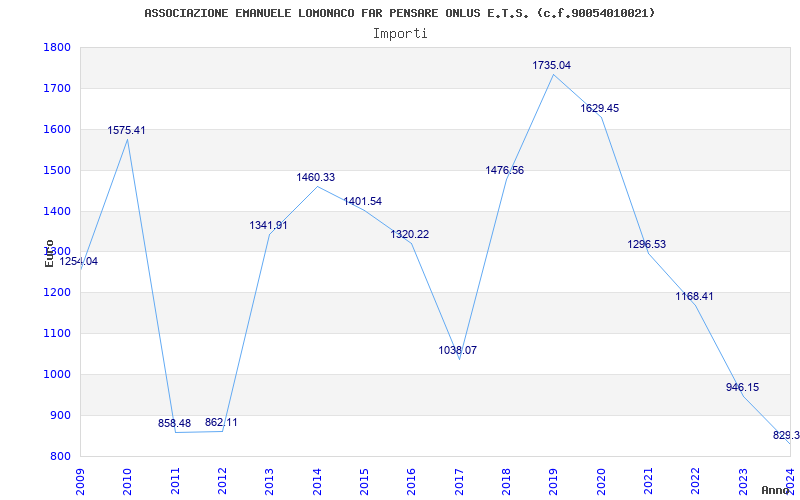Click the 2019 x-axis year
The width and height of the screenshot is (800, 500).
(554, 481)
